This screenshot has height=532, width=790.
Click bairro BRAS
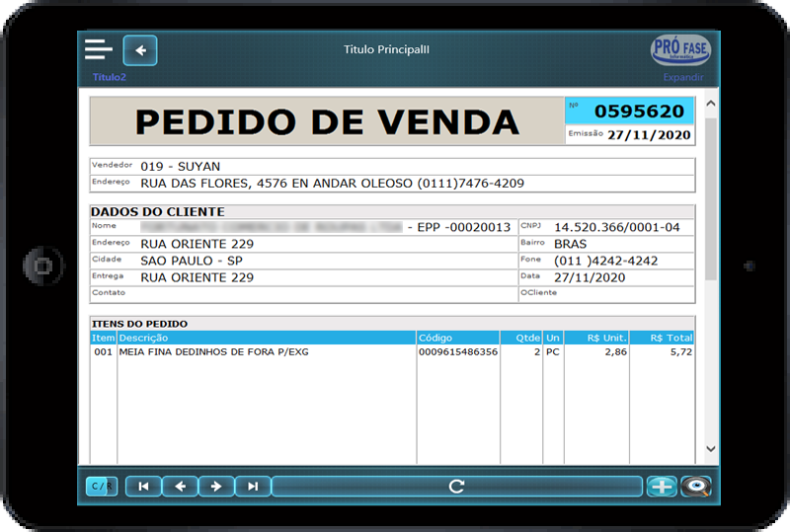click(x=571, y=244)
